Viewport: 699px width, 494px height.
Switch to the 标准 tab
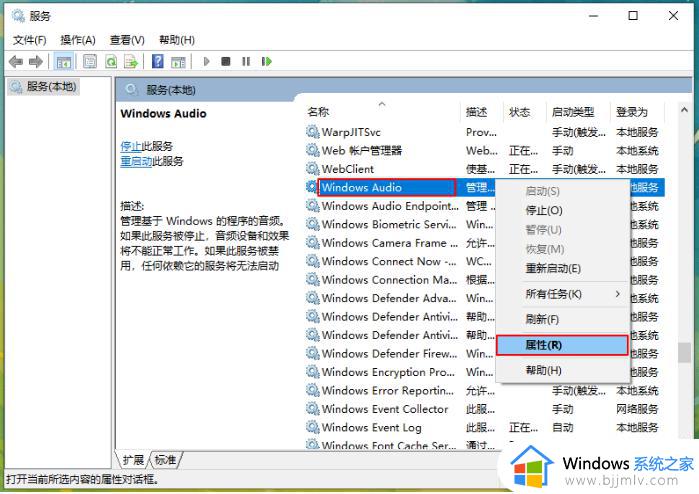(x=165, y=460)
